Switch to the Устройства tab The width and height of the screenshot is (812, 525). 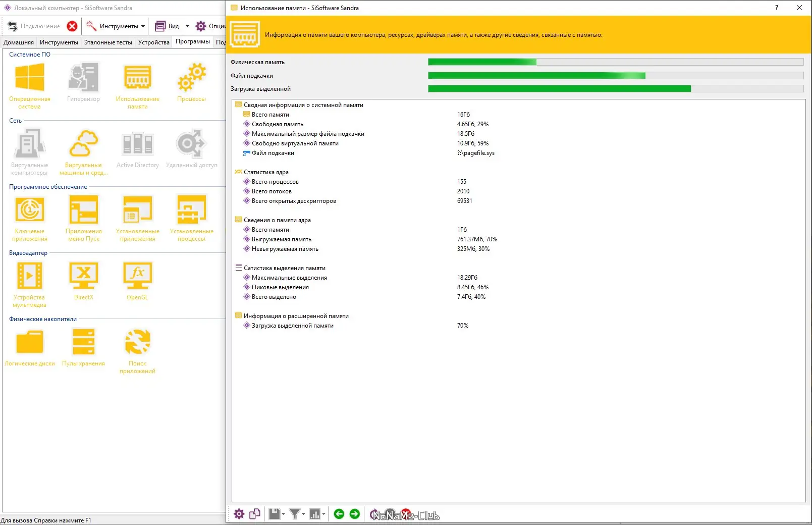coord(154,42)
